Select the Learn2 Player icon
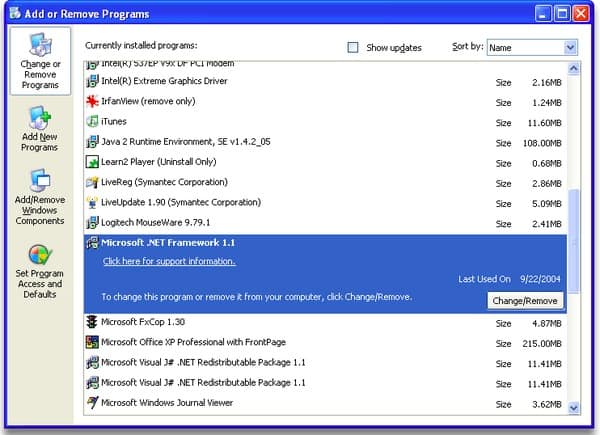The image size is (600, 435). coord(92,162)
